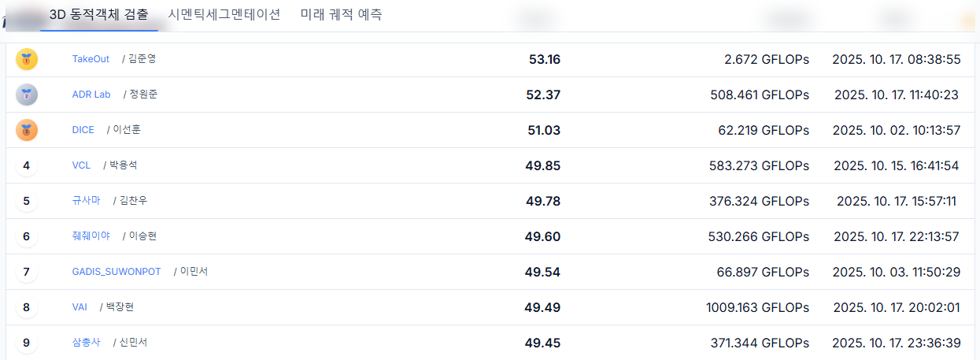Open the 시멘틱세그멘테이션 tab
The width and height of the screenshot is (980, 360).
tap(224, 15)
